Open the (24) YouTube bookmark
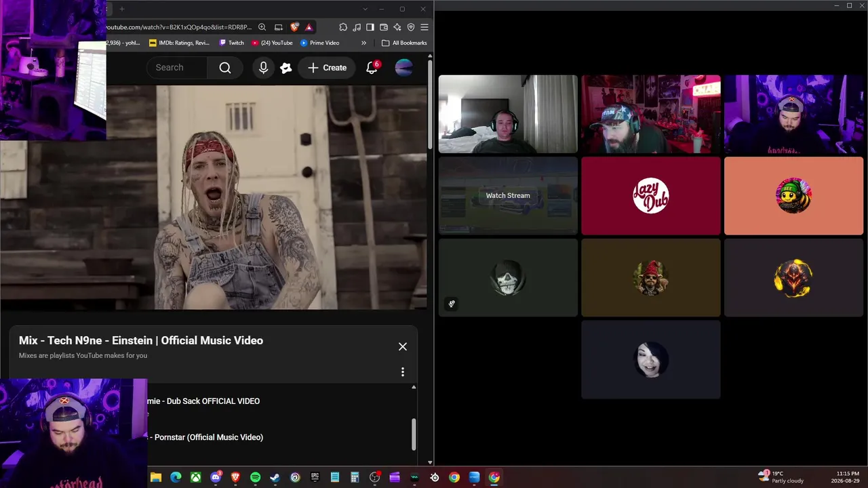Viewport: 868px width, 488px height. tap(272, 43)
